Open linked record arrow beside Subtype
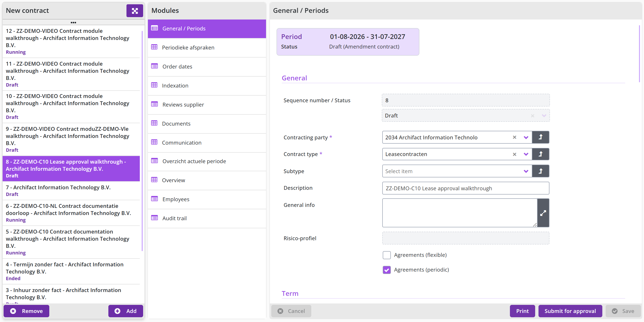Screen dimensions: 644x322 coord(540,171)
